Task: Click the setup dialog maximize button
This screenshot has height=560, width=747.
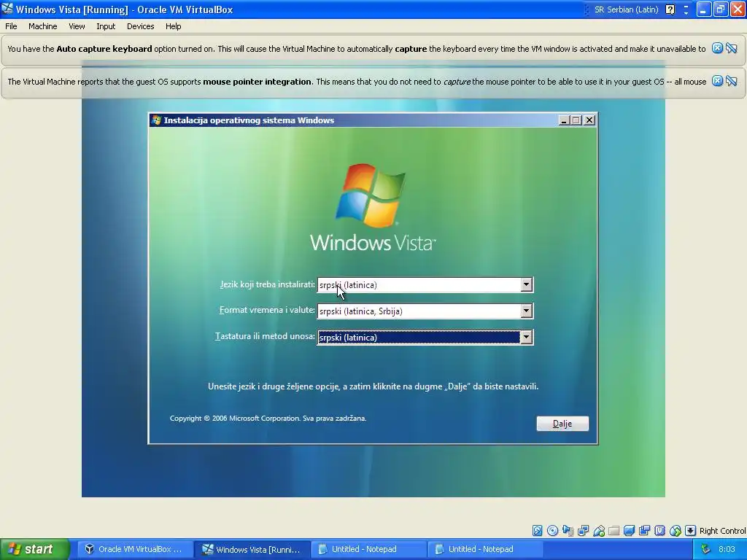Action: (x=576, y=120)
